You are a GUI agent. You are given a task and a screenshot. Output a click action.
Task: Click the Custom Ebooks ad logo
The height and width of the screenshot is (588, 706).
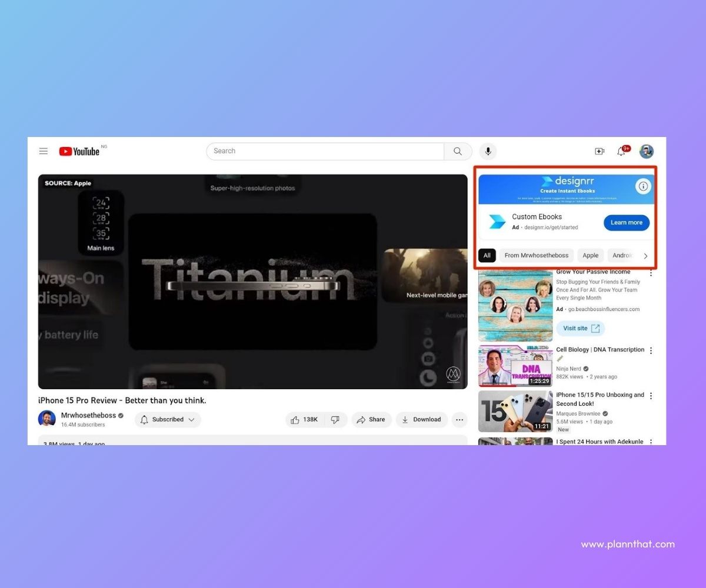497,222
